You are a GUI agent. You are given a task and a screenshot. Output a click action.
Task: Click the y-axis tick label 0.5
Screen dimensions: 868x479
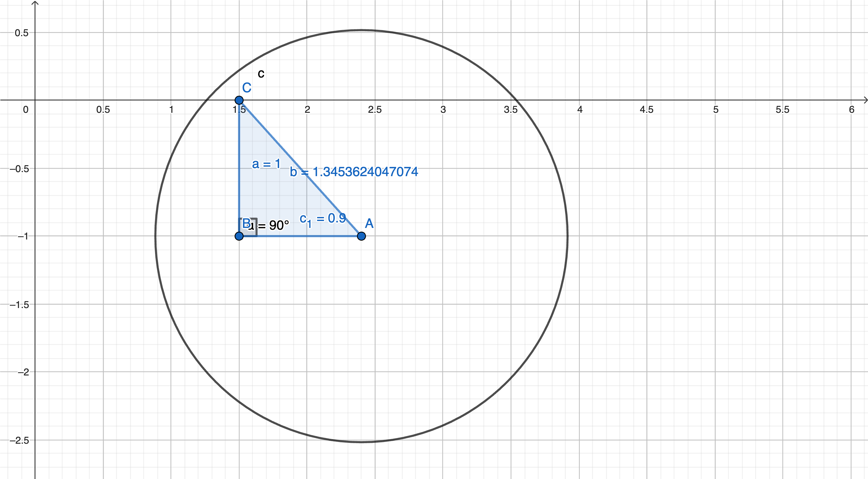[x=22, y=33]
